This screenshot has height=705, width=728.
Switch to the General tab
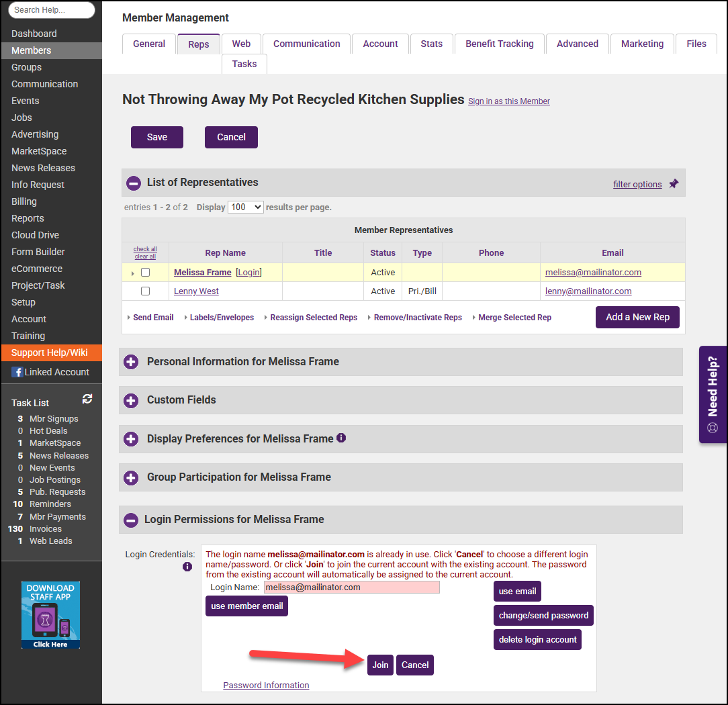tap(149, 44)
